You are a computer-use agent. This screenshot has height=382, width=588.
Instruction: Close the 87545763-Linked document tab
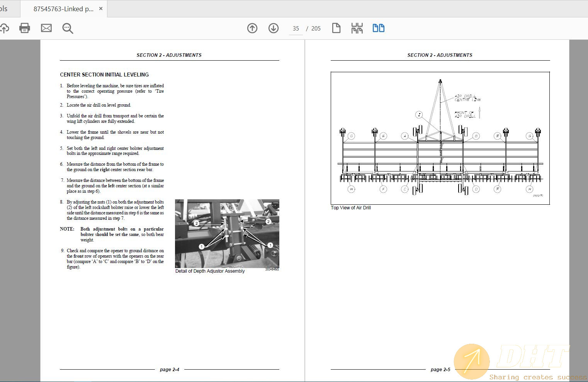[101, 8]
